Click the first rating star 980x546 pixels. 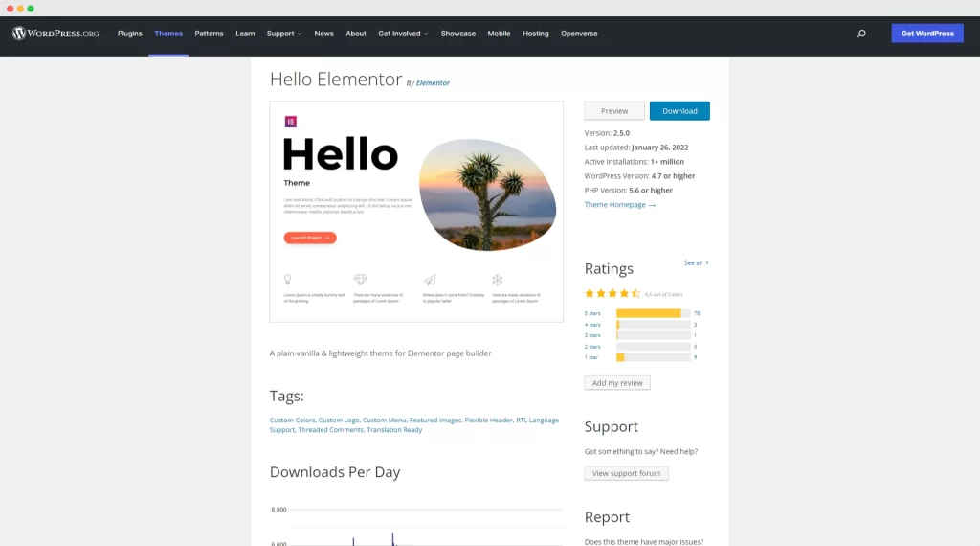590,293
